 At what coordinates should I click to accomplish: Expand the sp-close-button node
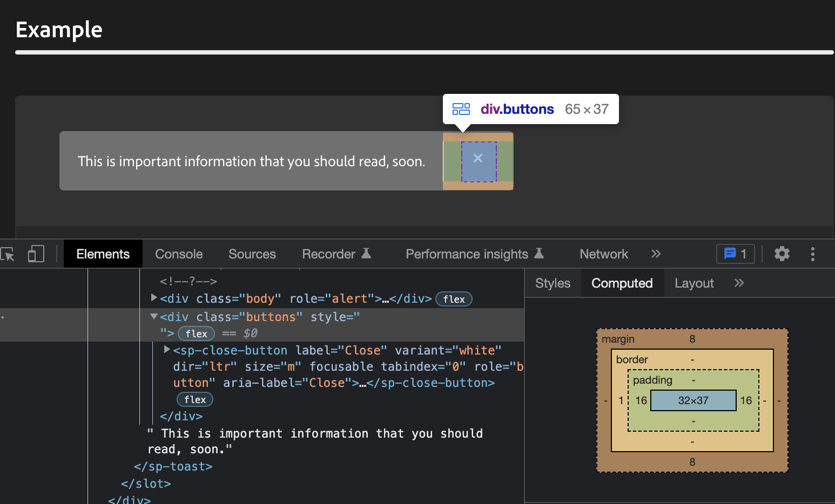167,350
